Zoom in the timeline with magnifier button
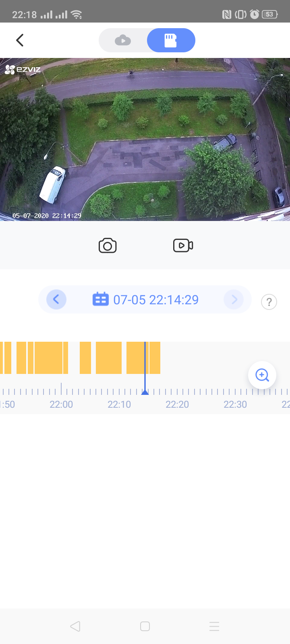 click(262, 375)
